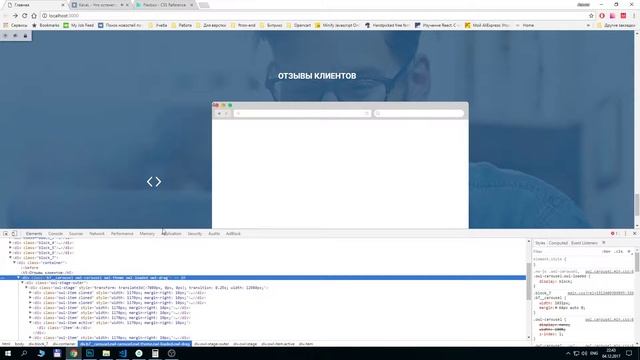The width and height of the screenshot is (640, 360).
Task: Show the next review with right carousel arrow
Action: (x=158, y=182)
